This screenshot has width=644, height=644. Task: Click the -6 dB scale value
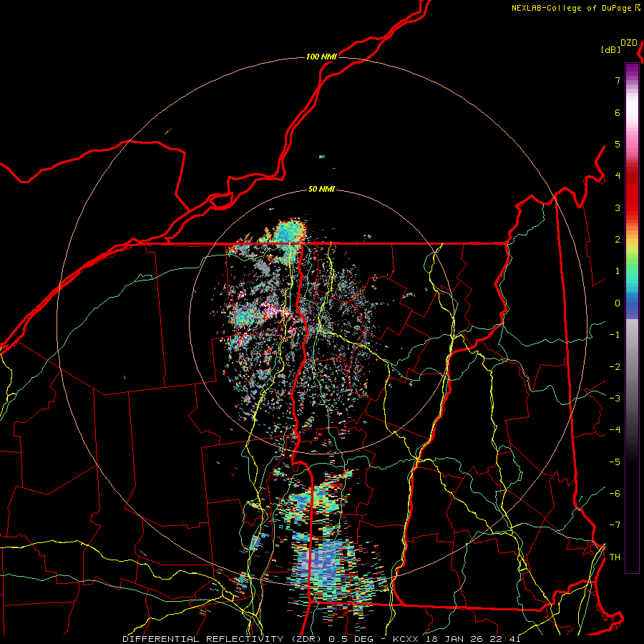tap(615, 494)
